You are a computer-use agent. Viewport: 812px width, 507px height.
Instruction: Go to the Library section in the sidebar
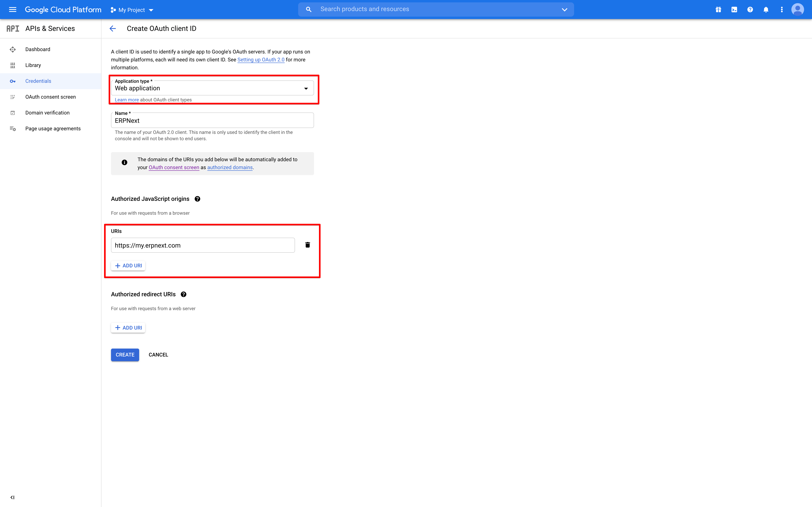tap(33, 65)
